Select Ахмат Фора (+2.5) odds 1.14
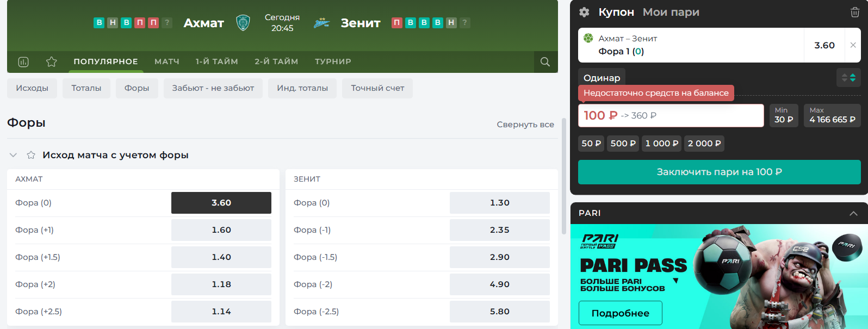 221,312
